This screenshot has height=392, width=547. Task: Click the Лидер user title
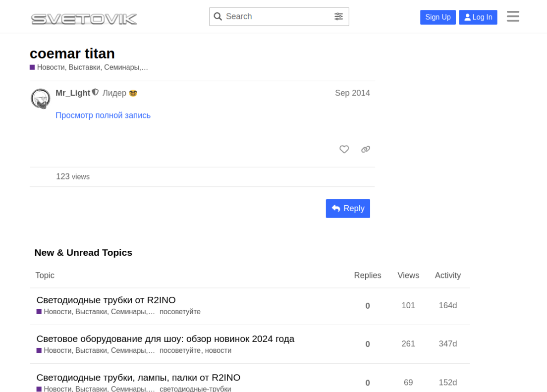[114, 93]
